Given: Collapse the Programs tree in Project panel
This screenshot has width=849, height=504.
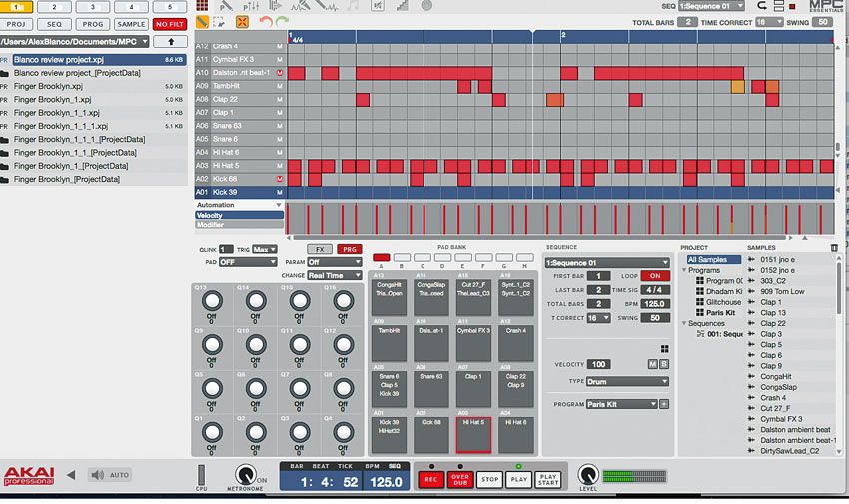Looking at the screenshot, I should click(686, 270).
